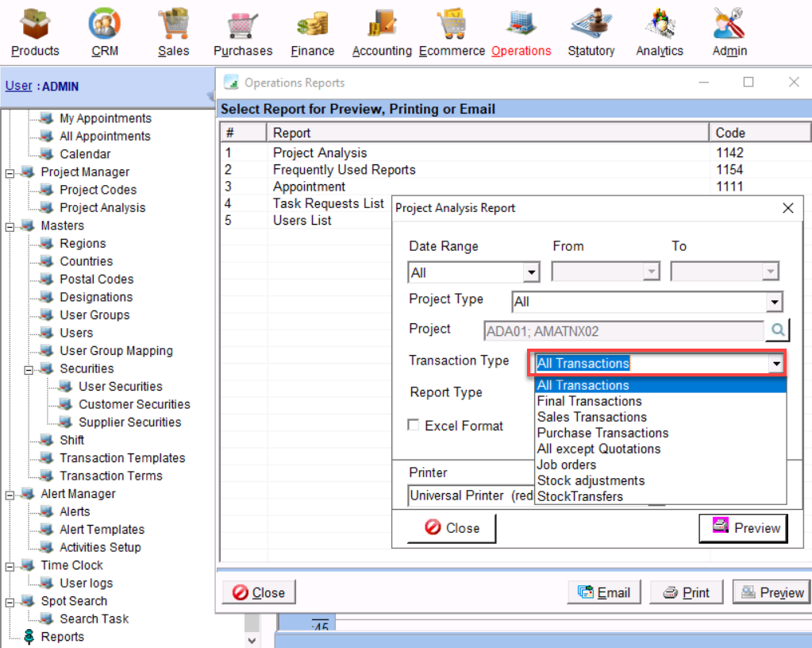Open the Date Range dropdown
Viewport: 812px width, 648px height.
[531, 272]
